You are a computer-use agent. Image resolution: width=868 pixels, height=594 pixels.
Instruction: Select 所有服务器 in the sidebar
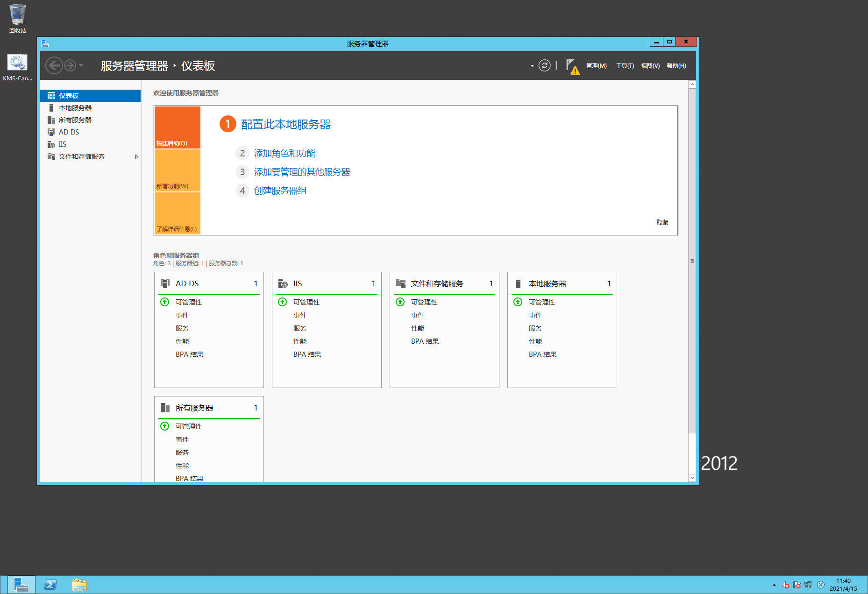90,120
